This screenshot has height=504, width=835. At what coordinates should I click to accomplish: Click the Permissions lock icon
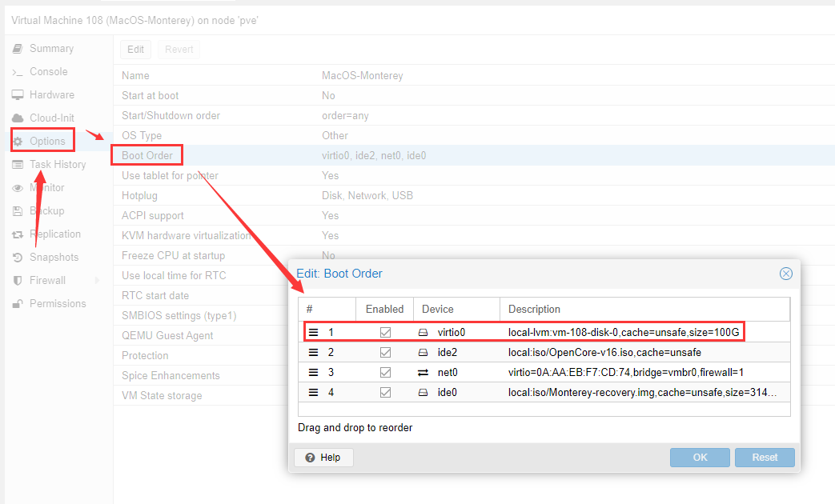17,304
